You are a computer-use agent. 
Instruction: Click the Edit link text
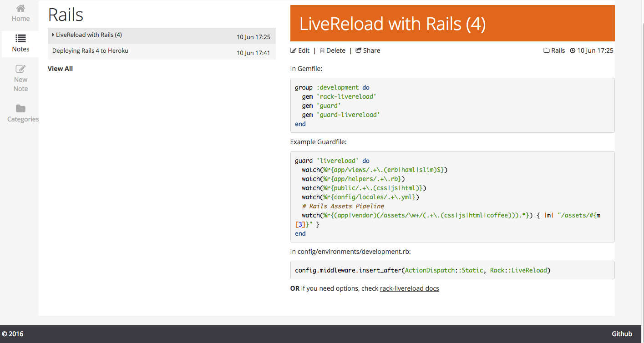pyautogui.click(x=304, y=50)
